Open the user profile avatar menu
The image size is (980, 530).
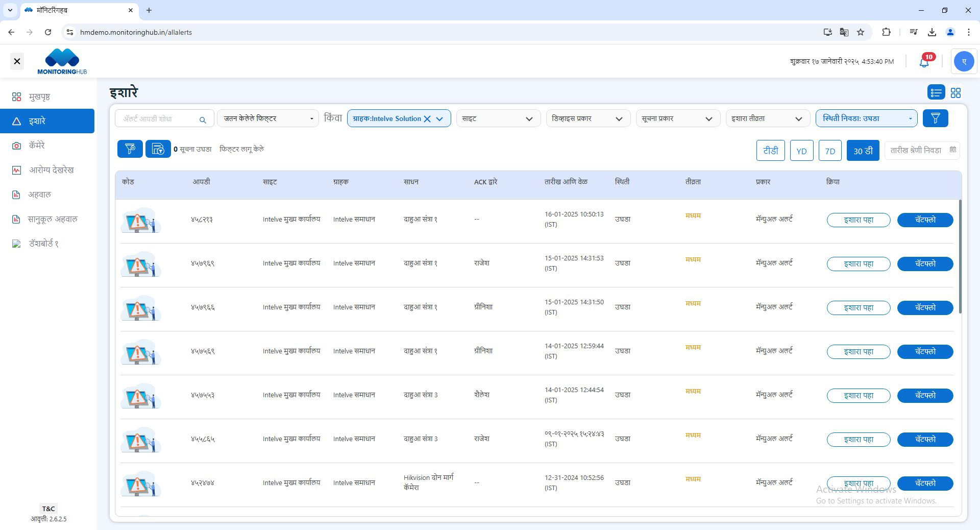tap(964, 62)
